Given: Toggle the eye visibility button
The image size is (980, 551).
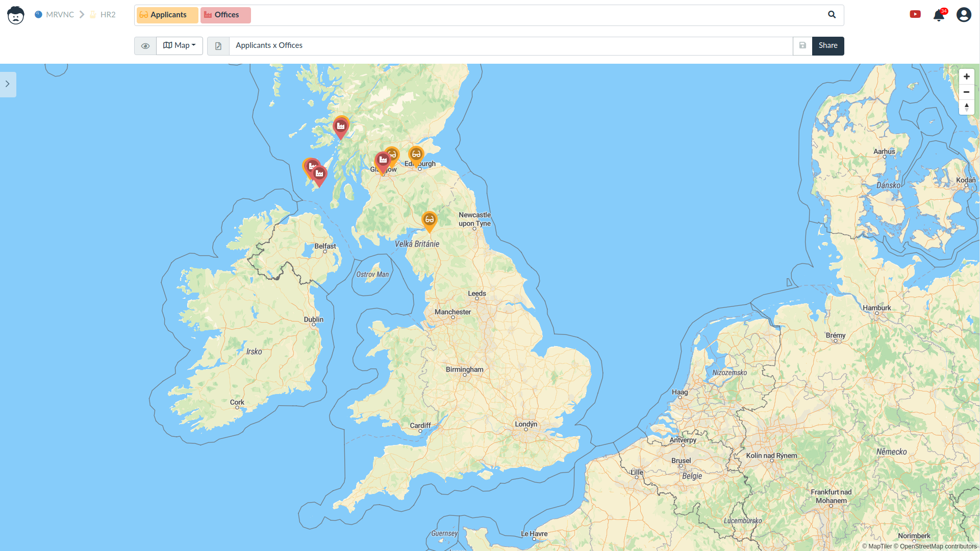Looking at the screenshot, I should coord(145,46).
